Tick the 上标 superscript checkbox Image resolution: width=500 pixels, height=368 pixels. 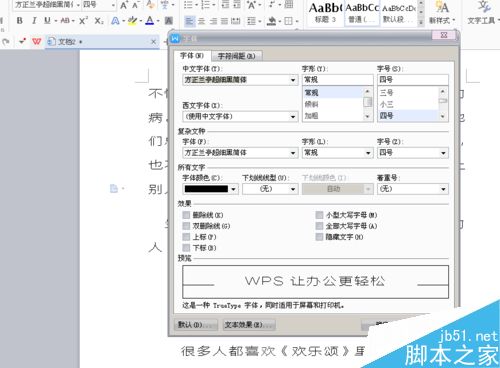[x=186, y=237]
